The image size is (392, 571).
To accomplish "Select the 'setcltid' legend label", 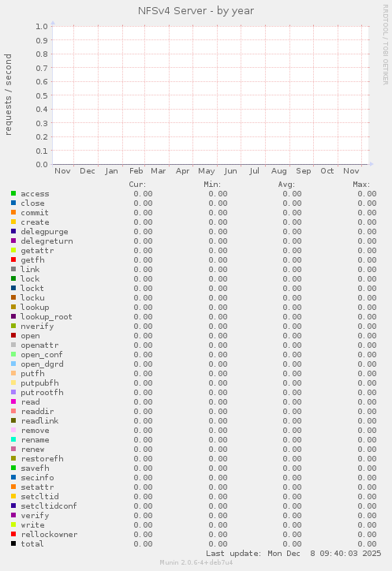I will (39, 497).
